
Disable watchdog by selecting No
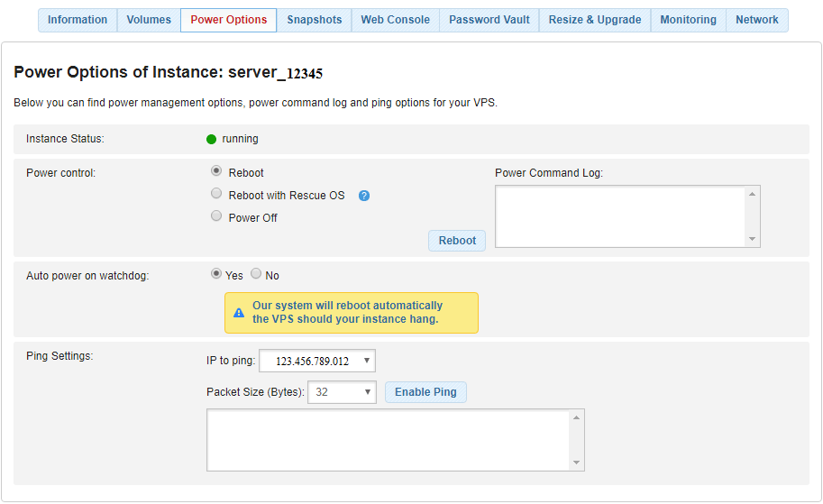[256, 274]
